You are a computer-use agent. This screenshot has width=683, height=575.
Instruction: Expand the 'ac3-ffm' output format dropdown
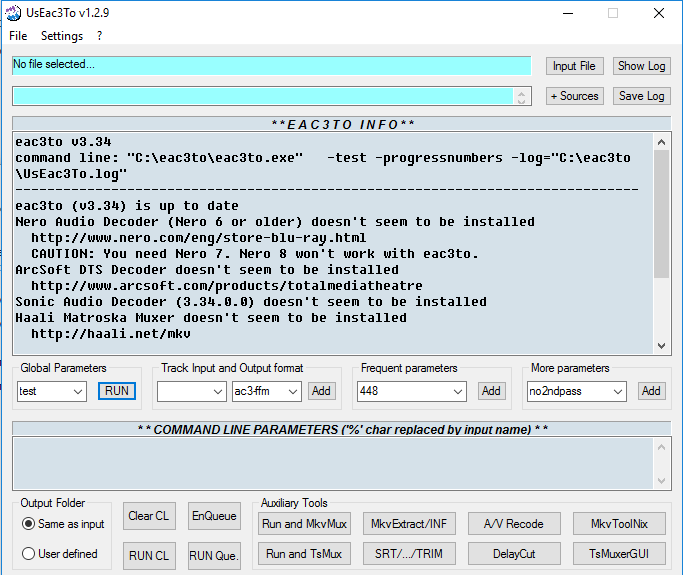pyautogui.click(x=293, y=391)
